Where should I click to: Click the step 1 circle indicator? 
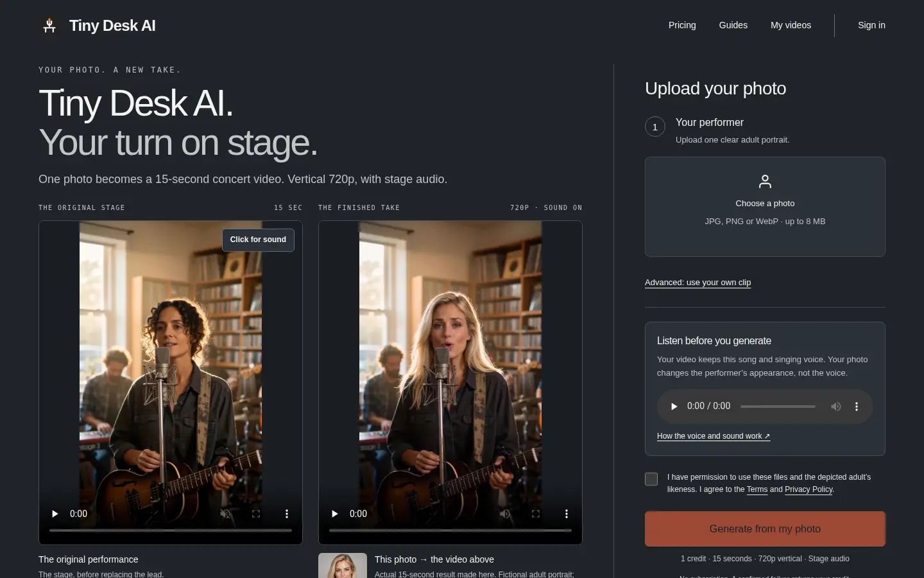coord(654,127)
